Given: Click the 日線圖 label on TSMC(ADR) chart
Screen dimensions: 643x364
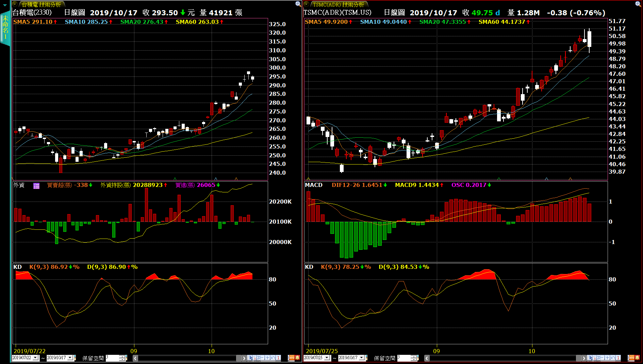Looking at the screenshot, I should (394, 13).
